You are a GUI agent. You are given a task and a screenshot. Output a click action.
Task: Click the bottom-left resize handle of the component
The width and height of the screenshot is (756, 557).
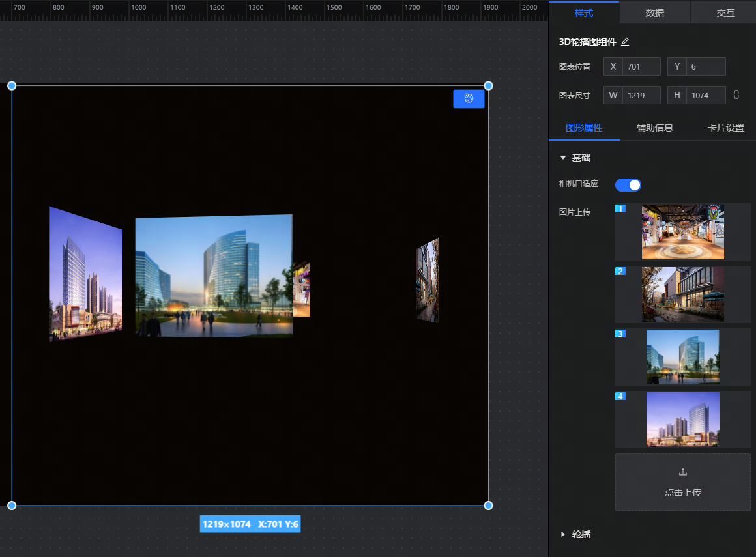tap(12, 506)
